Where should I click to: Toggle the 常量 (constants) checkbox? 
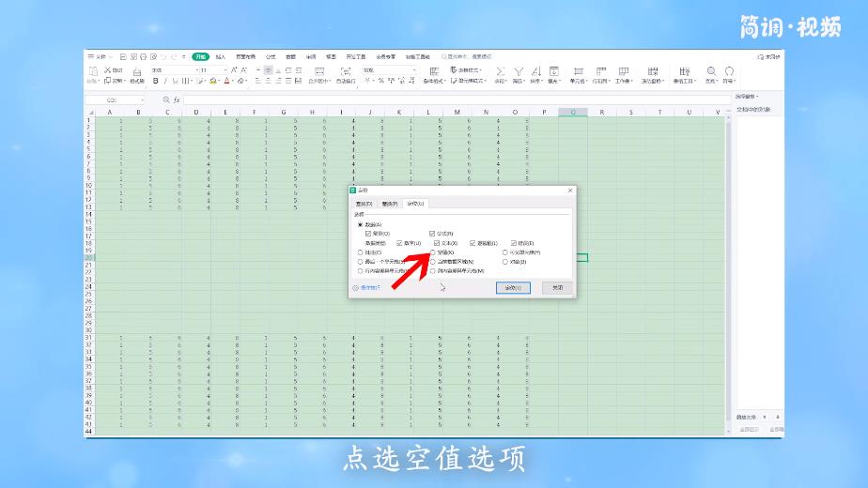point(368,233)
